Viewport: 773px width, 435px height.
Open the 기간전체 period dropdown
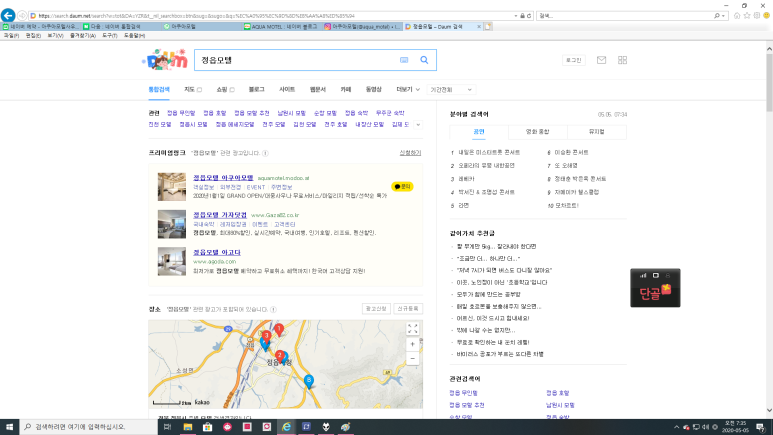click(x=451, y=90)
